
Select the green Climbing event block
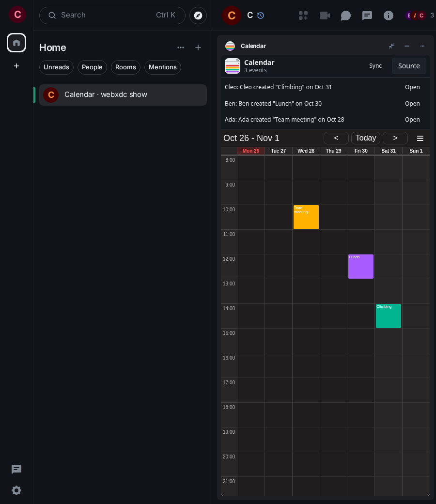tap(389, 316)
